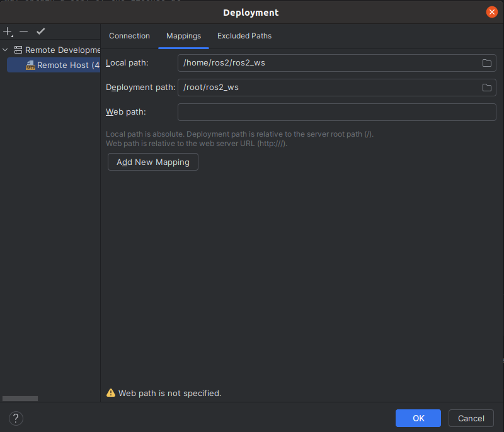Image resolution: width=504 pixels, height=432 pixels.
Task: Click the Deployment dialog title
Action: (x=251, y=13)
